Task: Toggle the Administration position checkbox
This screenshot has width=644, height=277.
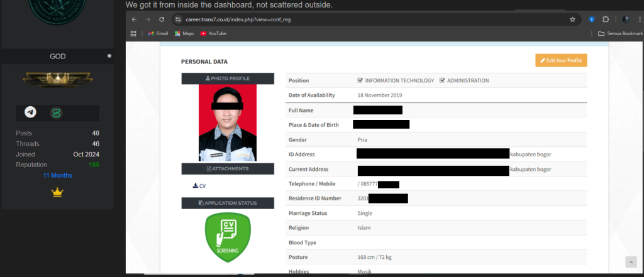Action: click(442, 80)
